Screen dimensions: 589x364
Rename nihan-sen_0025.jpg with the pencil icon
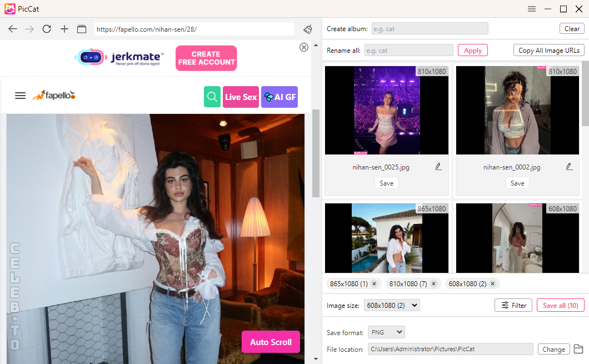(x=438, y=166)
